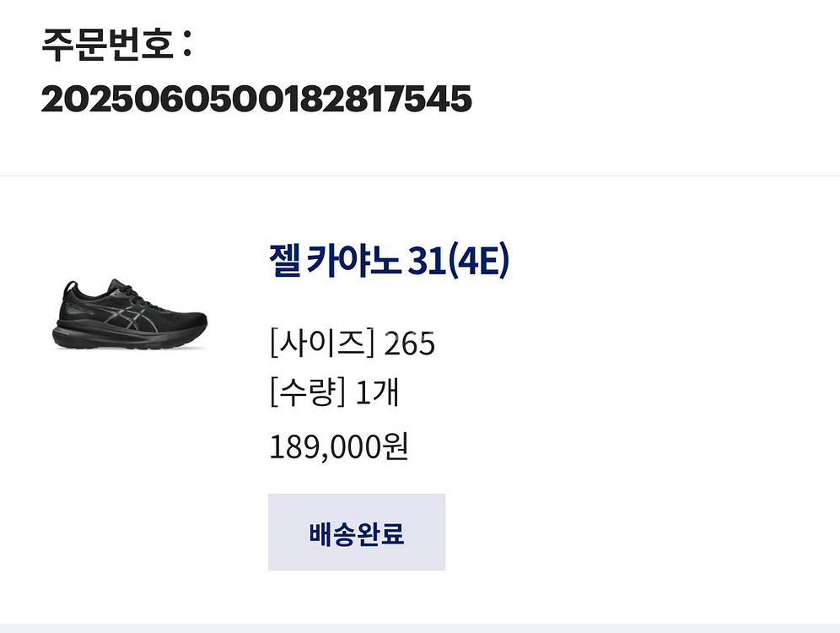
Task: Click the (4E) width in product title
Action: pyautogui.click(x=478, y=262)
